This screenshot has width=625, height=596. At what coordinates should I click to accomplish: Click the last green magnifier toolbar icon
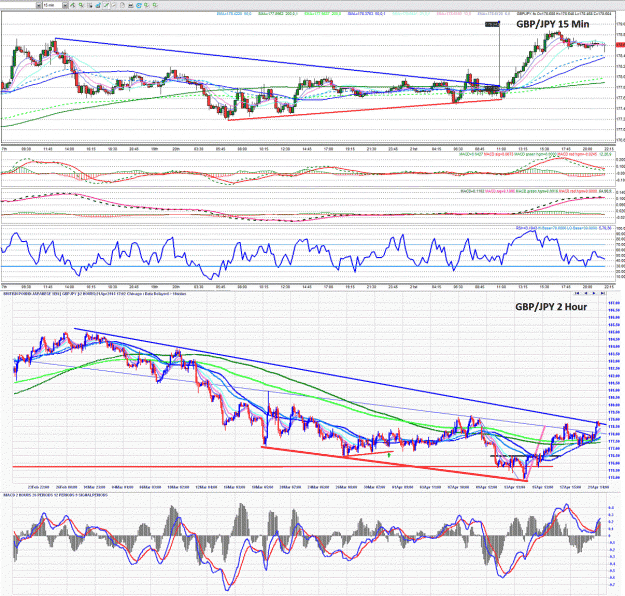coord(155,5)
